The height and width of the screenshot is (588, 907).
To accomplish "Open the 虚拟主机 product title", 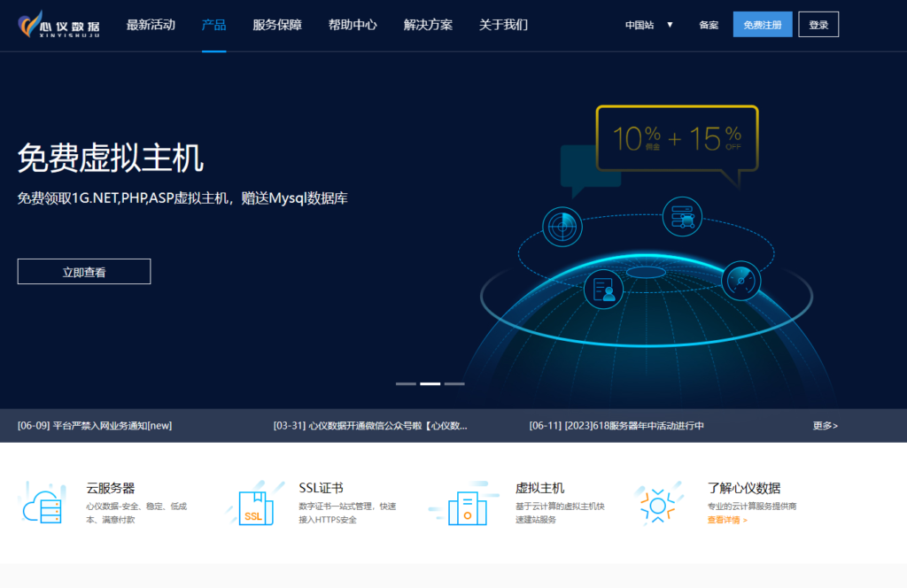I will (539, 488).
